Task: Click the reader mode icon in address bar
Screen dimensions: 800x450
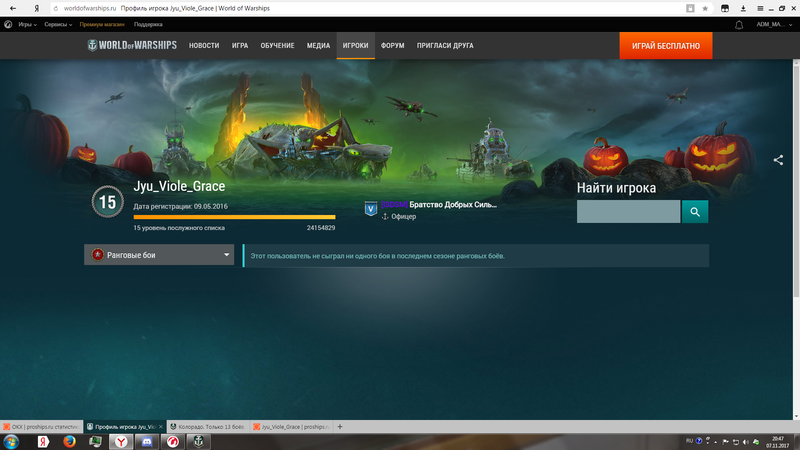Action: click(690, 8)
